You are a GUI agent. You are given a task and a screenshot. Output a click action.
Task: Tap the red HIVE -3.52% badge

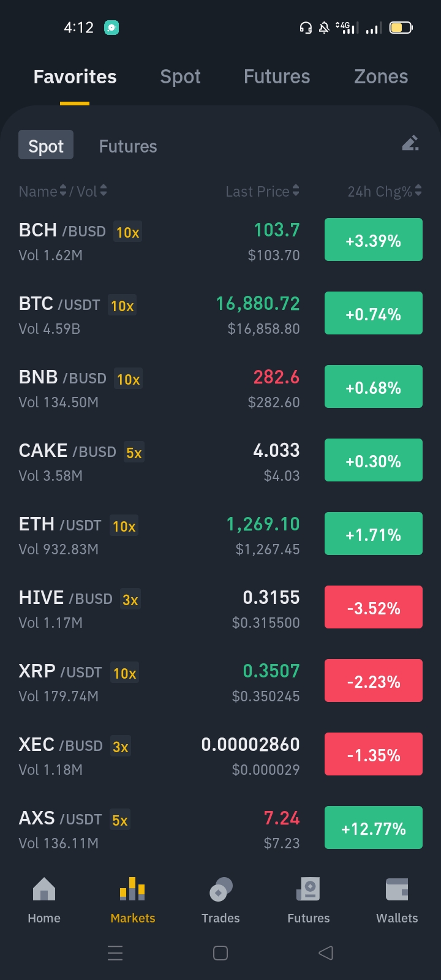point(374,607)
